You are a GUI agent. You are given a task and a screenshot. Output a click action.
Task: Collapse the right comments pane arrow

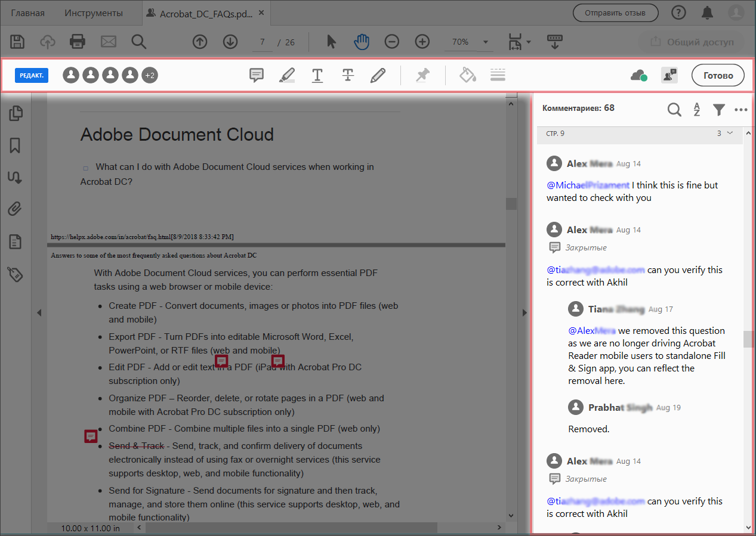(524, 312)
